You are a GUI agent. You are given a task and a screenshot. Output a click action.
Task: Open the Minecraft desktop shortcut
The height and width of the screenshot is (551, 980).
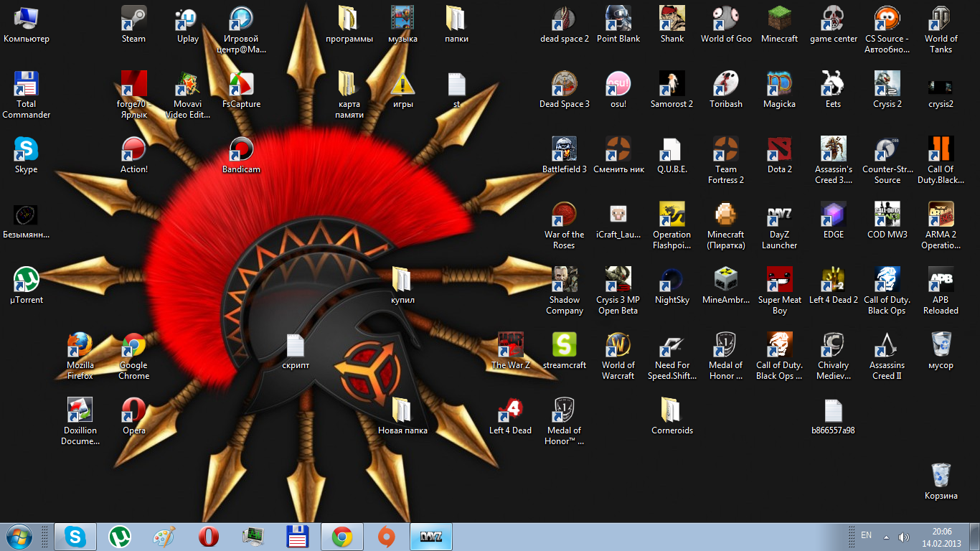click(x=780, y=25)
